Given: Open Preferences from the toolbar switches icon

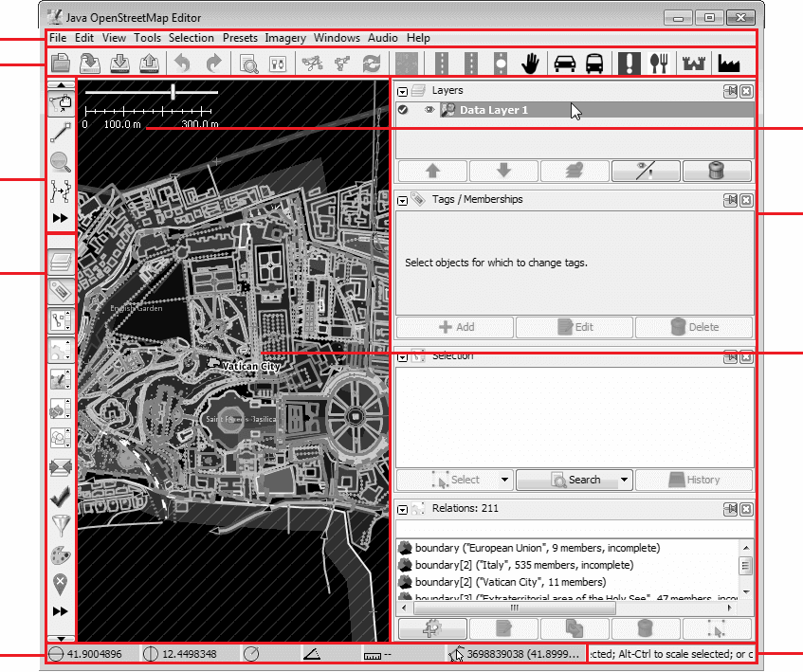Looking at the screenshot, I should click(278, 64).
